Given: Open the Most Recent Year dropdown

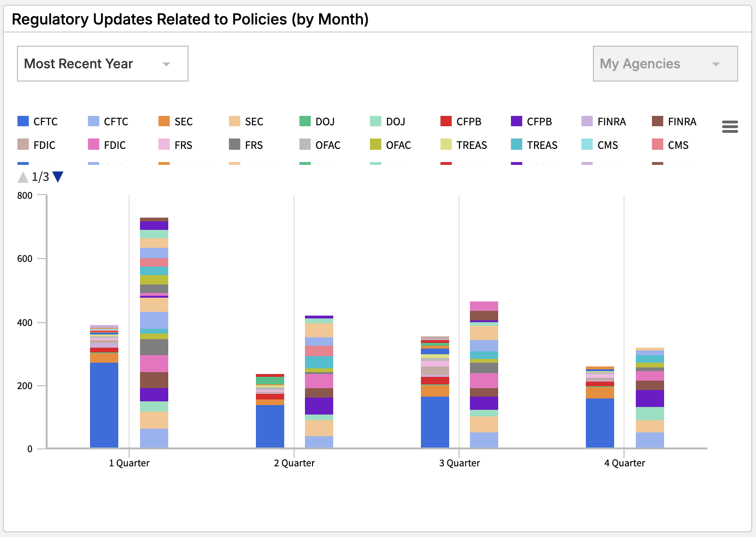Looking at the screenshot, I should (x=102, y=64).
